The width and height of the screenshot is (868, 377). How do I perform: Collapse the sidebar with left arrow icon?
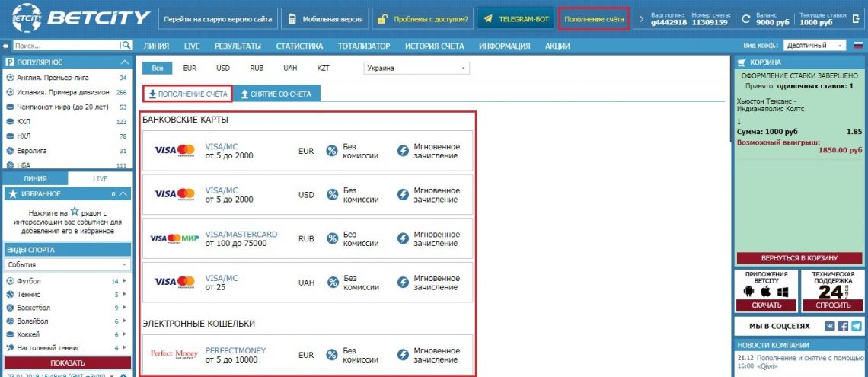6,46
